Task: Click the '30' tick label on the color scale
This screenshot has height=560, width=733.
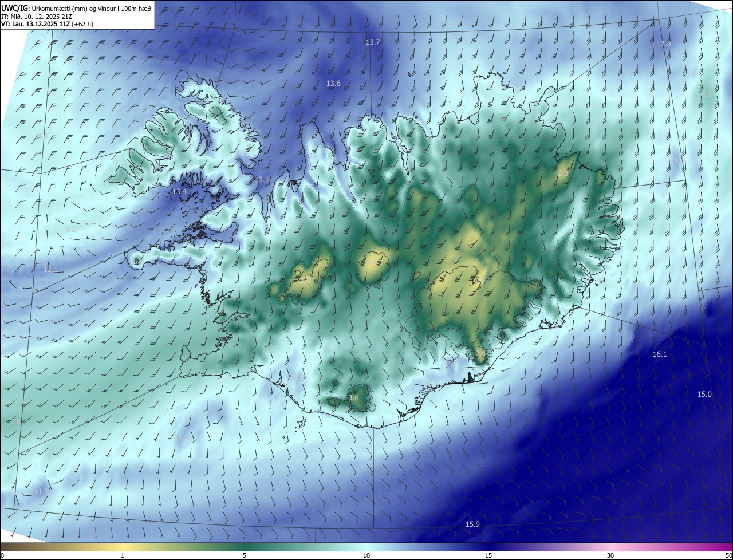Action: [x=610, y=556]
